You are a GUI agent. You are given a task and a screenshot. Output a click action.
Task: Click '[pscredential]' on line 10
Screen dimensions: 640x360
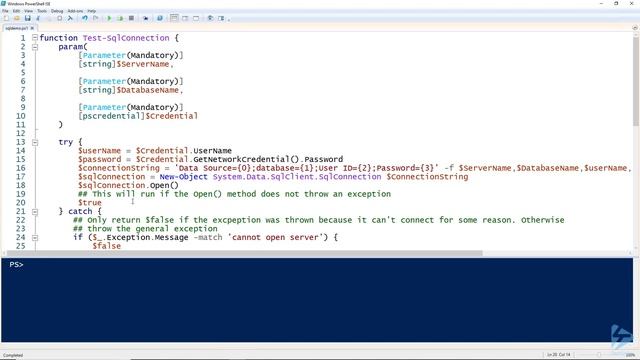click(x=111, y=116)
